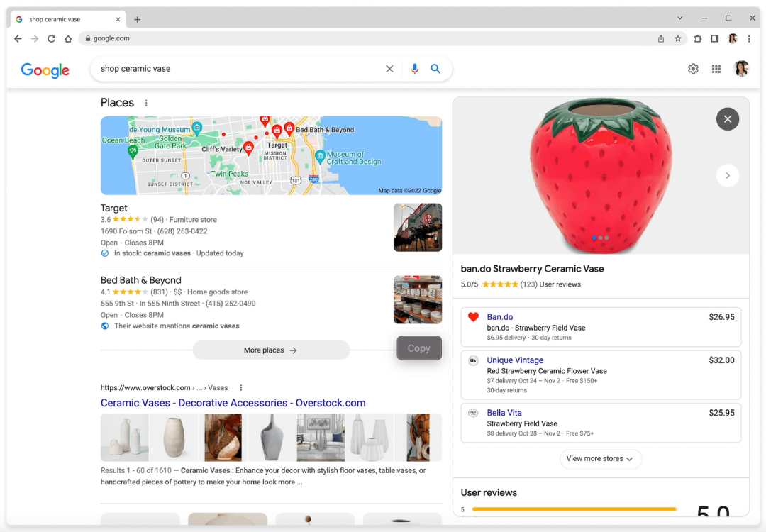Open the Bella Vita store offer
The height and width of the screenshot is (532, 766).
[601, 423]
